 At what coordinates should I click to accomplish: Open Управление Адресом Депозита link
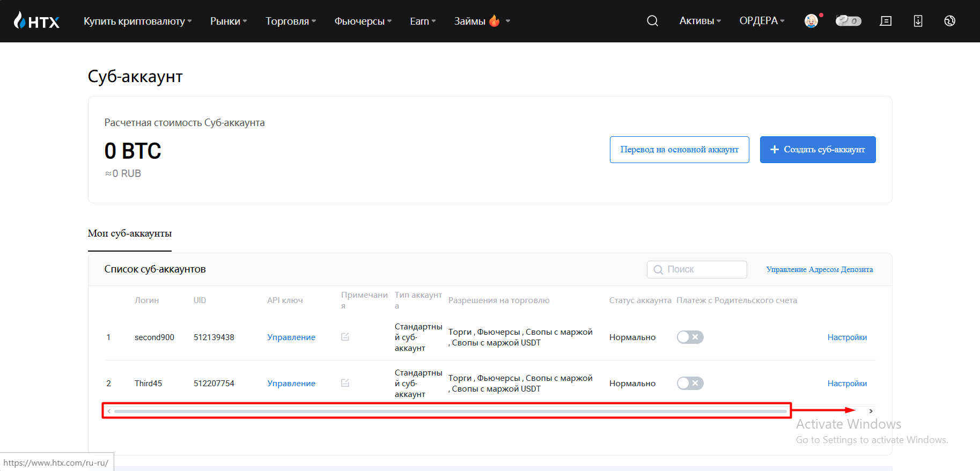tap(820, 269)
